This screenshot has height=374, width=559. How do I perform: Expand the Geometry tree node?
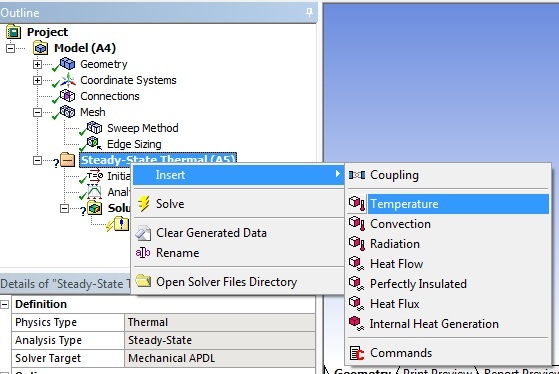point(37,64)
